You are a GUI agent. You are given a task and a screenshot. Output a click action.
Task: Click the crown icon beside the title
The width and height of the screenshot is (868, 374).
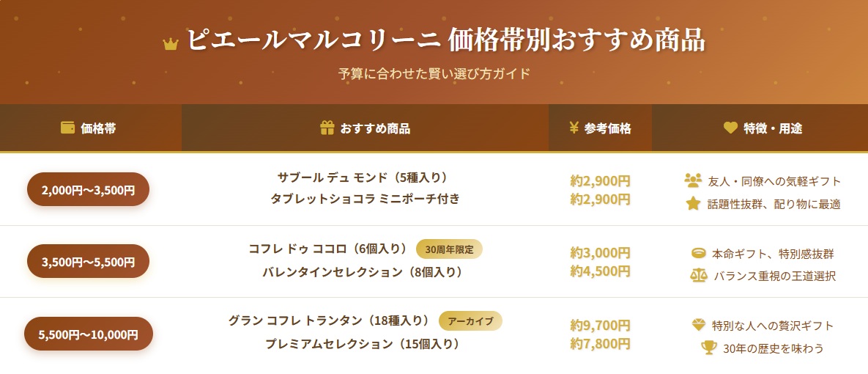pos(171,44)
